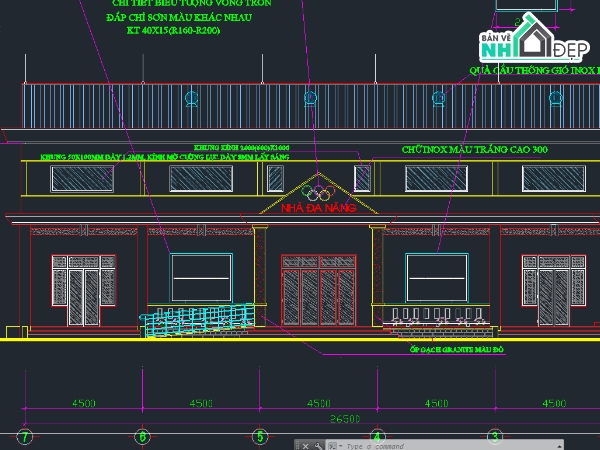
Task: Select axis bubble number 4
Action: click(377, 436)
